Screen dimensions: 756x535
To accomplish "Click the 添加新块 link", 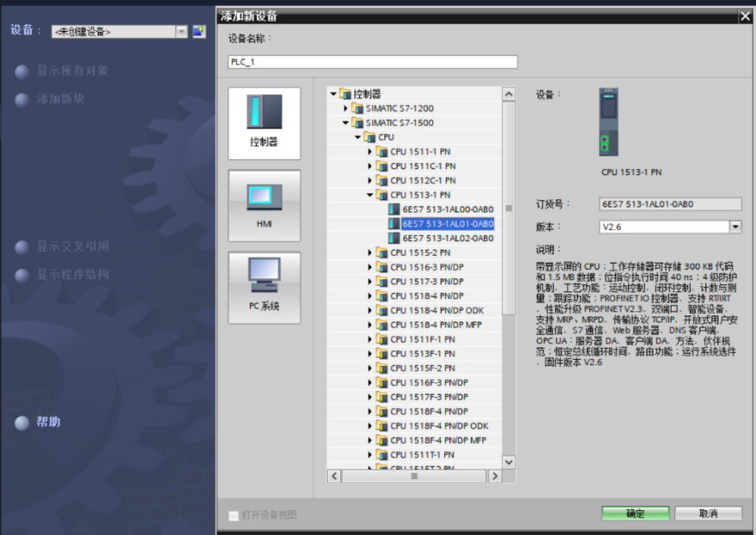I will tap(60, 99).
